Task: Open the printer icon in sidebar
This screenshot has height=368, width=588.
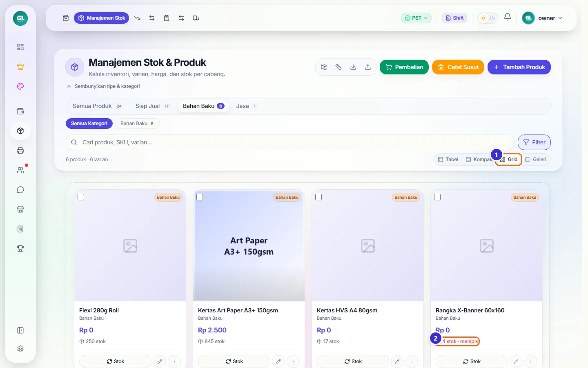Action: point(20,150)
